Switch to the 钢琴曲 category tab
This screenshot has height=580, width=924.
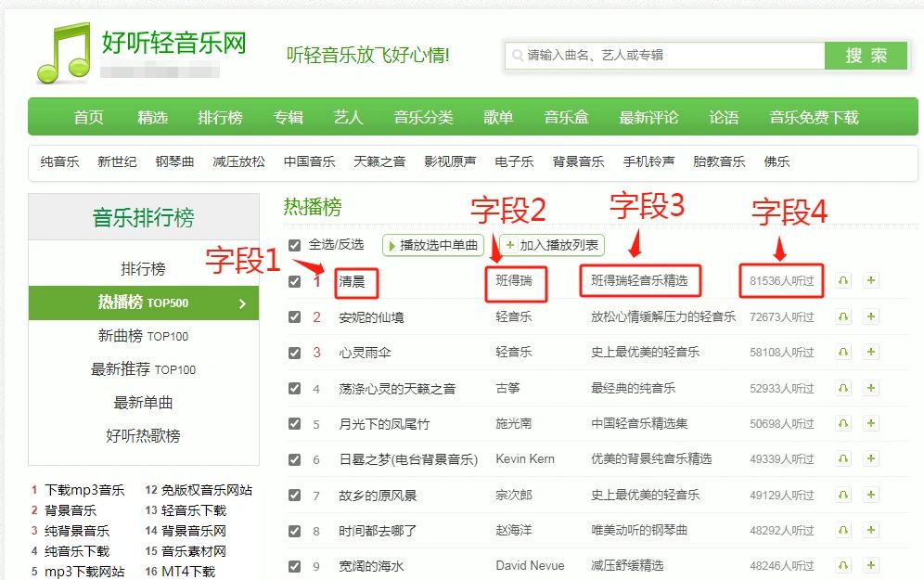point(175,161)
